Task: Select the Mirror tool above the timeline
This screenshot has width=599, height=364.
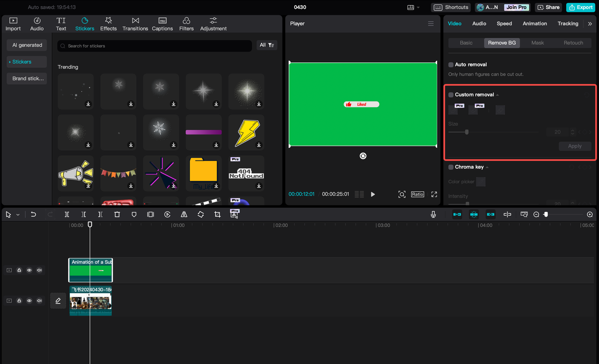Action: point(184,214)
